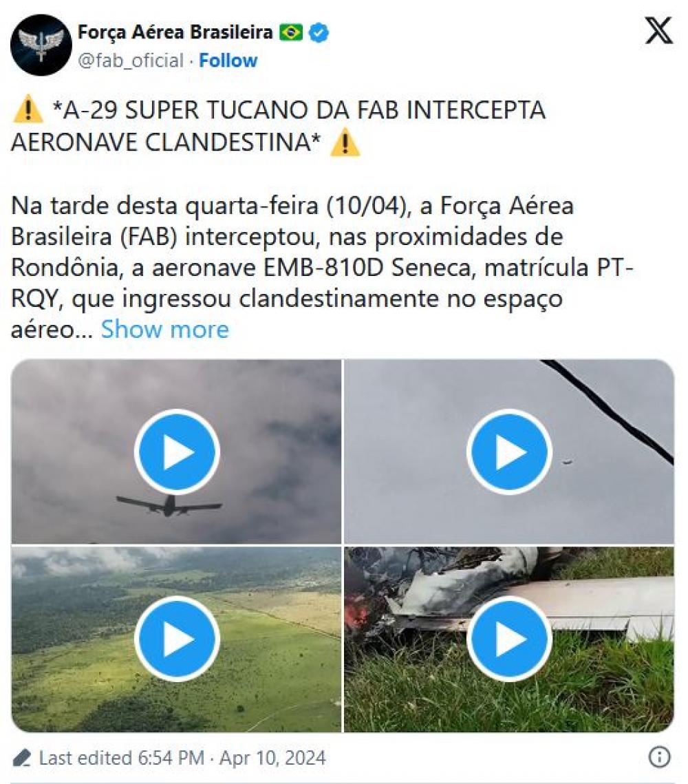
Task: Click the blue verified checkmark badge
Action: pos(319,32)
